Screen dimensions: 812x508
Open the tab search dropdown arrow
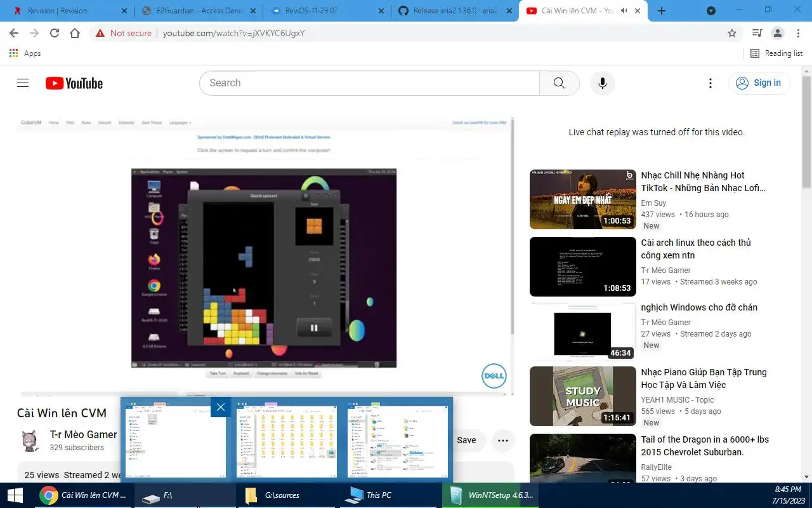tap(711, 11)
